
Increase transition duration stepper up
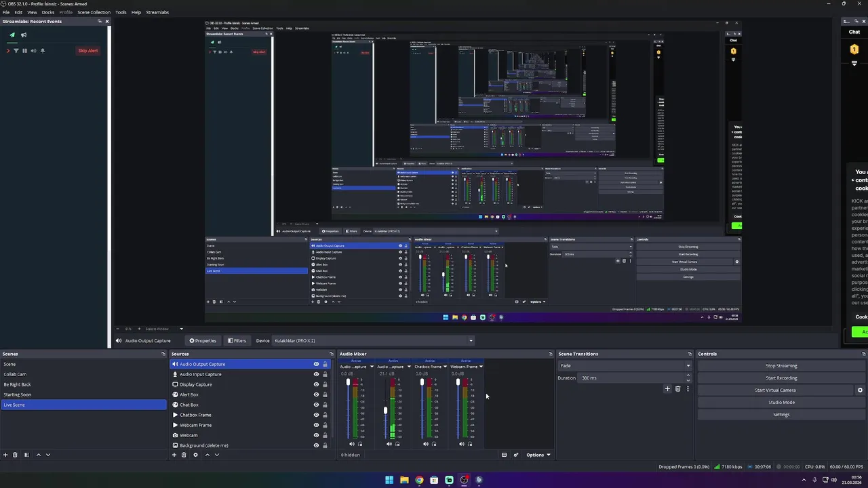coord(688,375)
